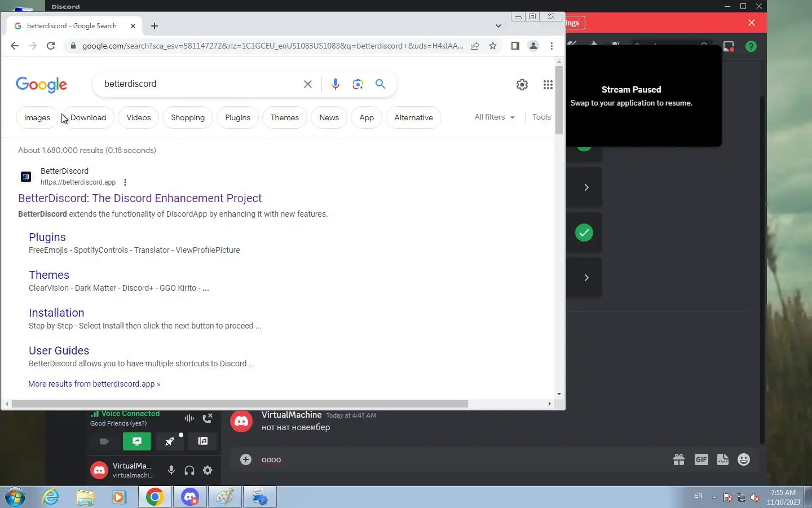This screenshot has width=812, height=508.
Task: Click the Google logo
Action: point(42,85)
